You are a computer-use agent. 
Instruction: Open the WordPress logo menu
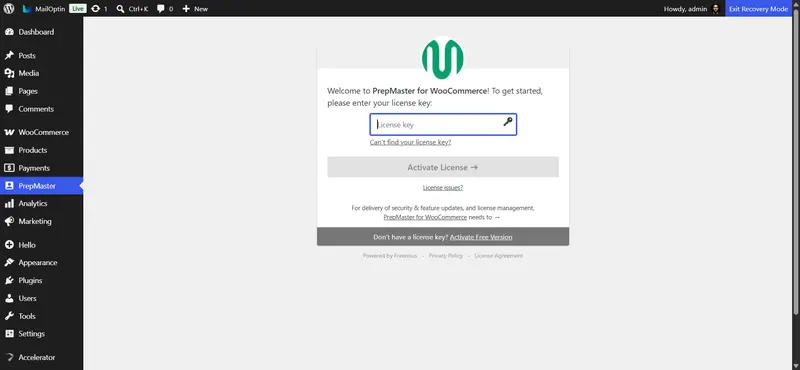[x=9, y=9]
